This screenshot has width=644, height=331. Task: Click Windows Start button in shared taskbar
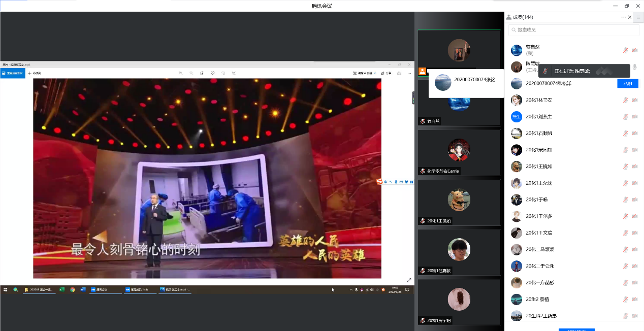point(6,289)
